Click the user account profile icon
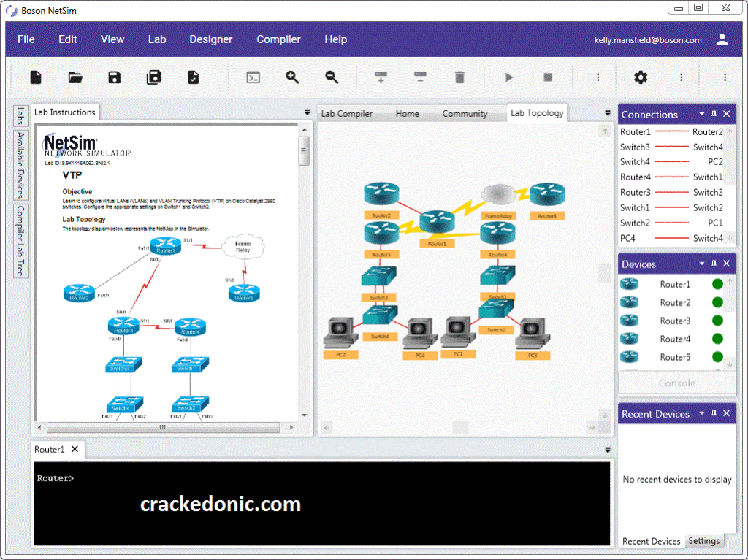Image resolution: width=748 pixels, height=560 pixels. click(x=722, y=39)
